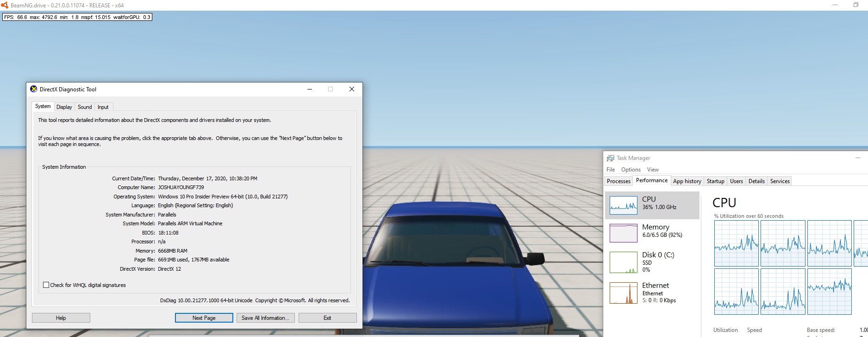Click the Language value English
Image resolution: width=868 pixels, height=337 pixels.
[195, 205]
